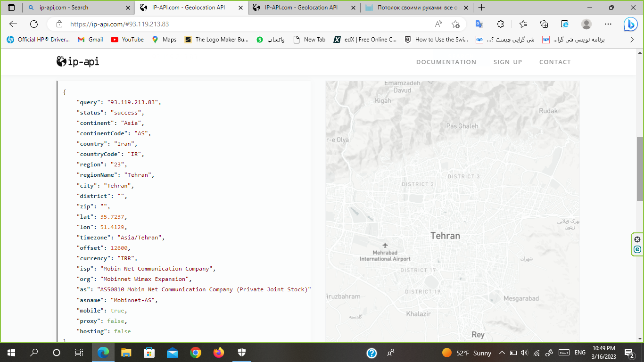Open the 52°F Sunny weather widget
This screenshot has height=362, width=644.
pyautogui.click(x=467, y=353)
